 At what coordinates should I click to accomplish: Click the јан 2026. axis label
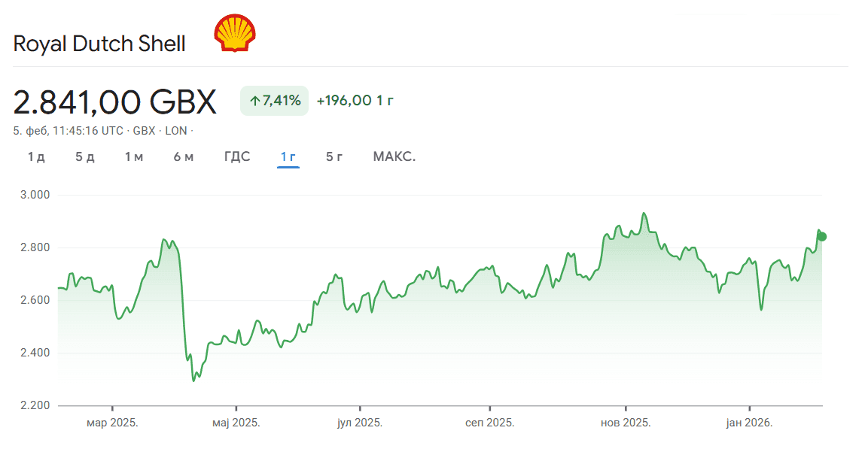(x=749, y=423)
